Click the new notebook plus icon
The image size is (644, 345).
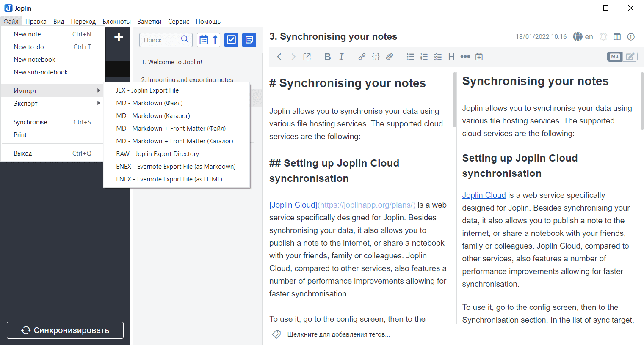click(119, 37)
